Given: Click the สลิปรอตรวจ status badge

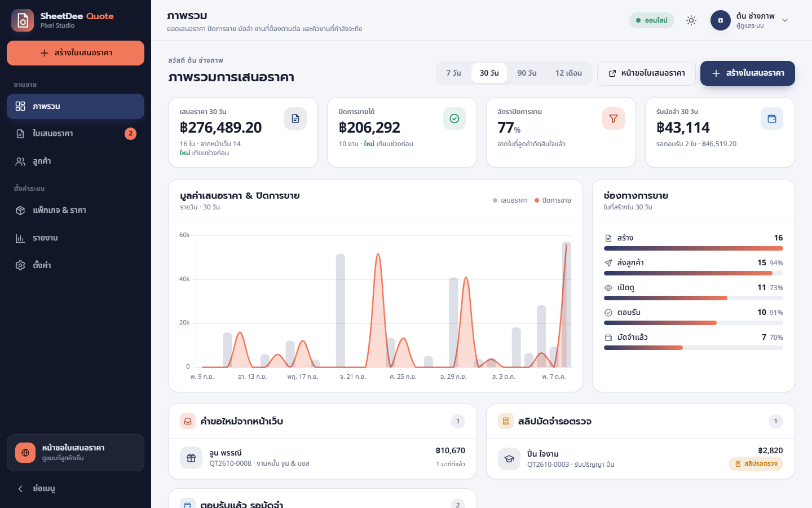Looking at the screenshot, I should 756,464.
